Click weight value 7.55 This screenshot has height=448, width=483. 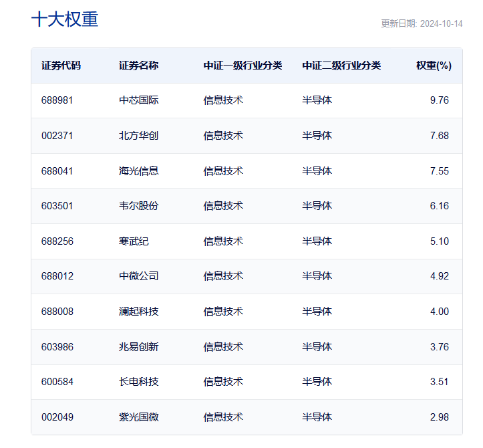tap(440, 171)
